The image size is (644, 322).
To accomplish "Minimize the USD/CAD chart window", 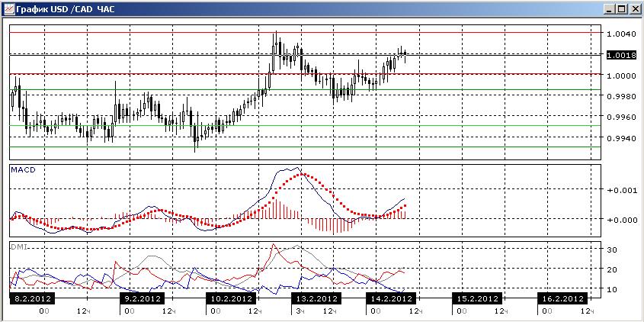I will [611, 8].
